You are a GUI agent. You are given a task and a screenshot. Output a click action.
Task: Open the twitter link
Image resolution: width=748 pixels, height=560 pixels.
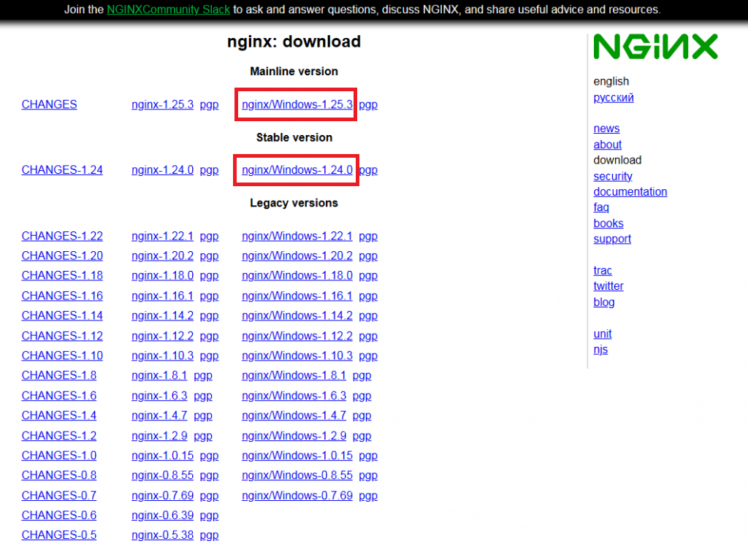coord(608,286)
